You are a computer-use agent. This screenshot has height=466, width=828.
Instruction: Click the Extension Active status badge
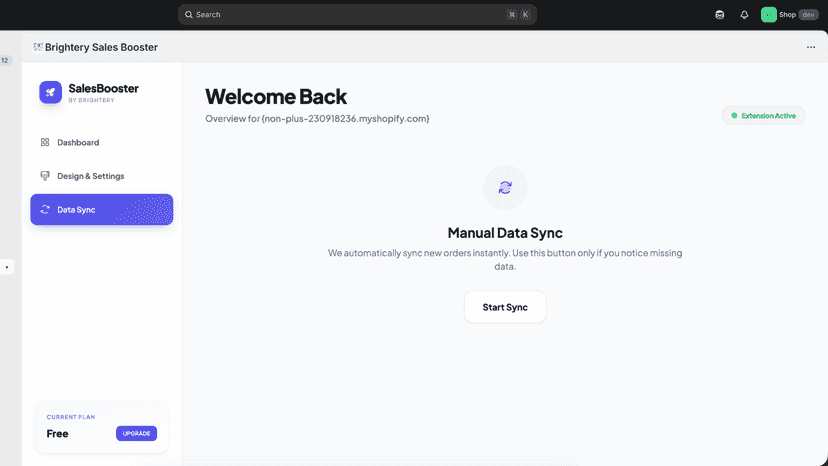coord(764,116)
